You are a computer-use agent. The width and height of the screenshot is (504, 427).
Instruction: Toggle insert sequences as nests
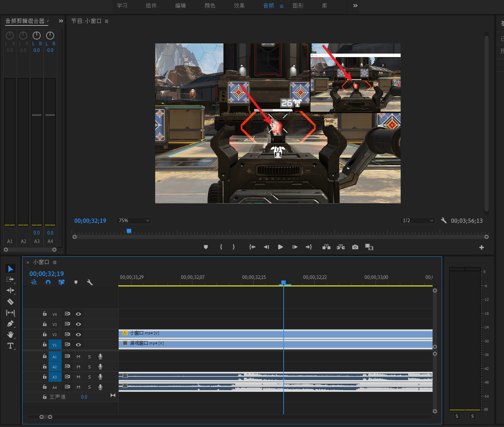[34, 282]
